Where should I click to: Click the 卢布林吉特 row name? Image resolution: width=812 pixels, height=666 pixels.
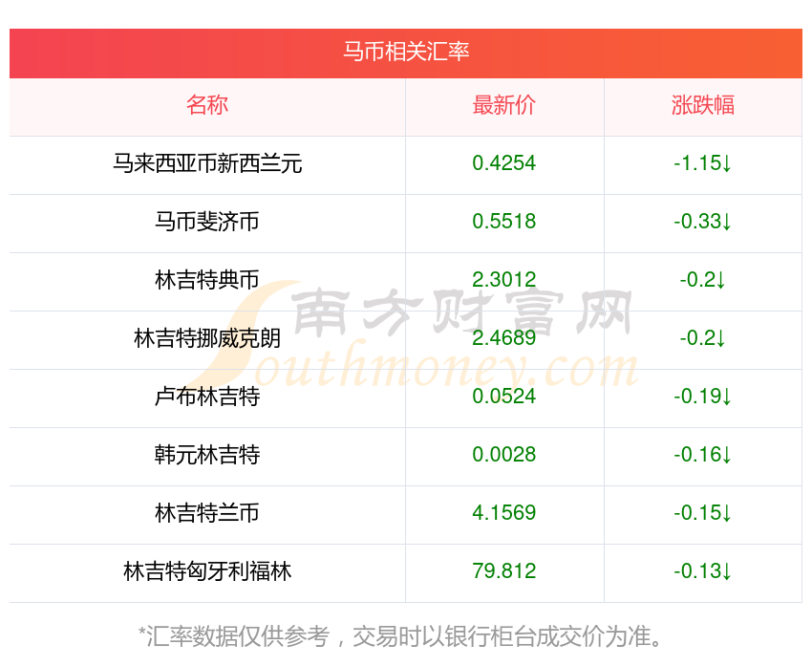pyautogui.click(x=207, y=397)
